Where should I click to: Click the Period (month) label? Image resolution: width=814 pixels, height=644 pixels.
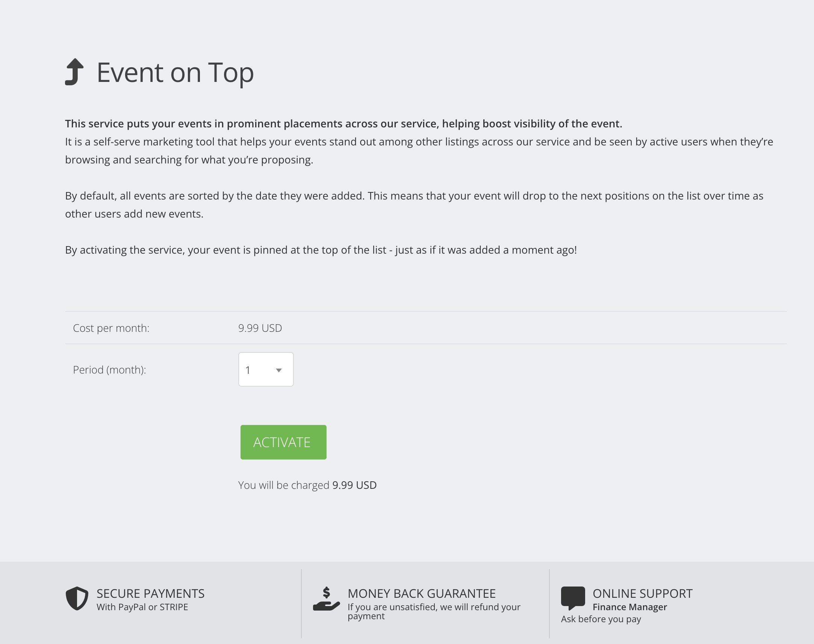click(109, 370)
